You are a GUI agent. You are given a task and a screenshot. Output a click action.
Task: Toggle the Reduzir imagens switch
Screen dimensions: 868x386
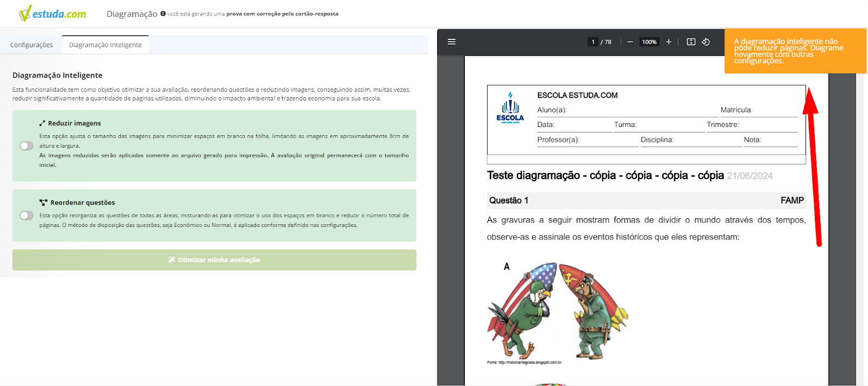coord(27,145)
